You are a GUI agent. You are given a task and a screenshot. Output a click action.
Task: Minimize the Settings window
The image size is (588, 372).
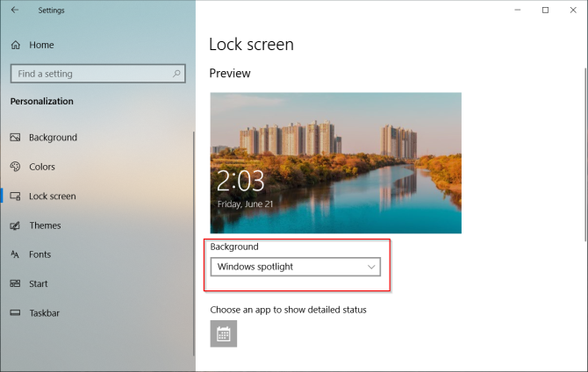pos(518,11)
